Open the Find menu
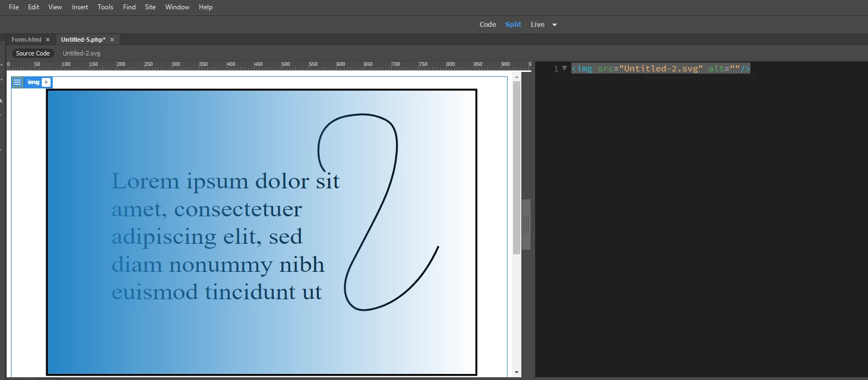The image size is (868, 380). point(129,7)
